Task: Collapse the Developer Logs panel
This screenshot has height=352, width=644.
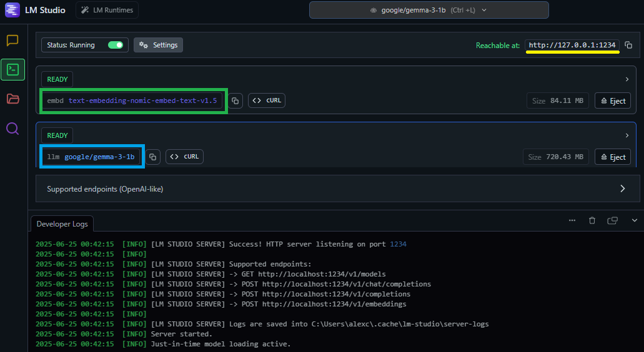Action: click(x=634, y=220)
